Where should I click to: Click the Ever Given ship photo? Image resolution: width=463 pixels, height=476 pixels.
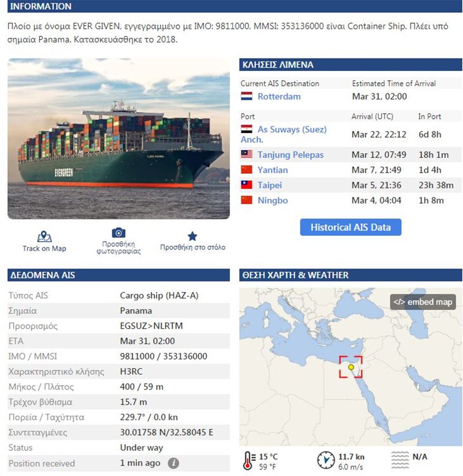118,138
